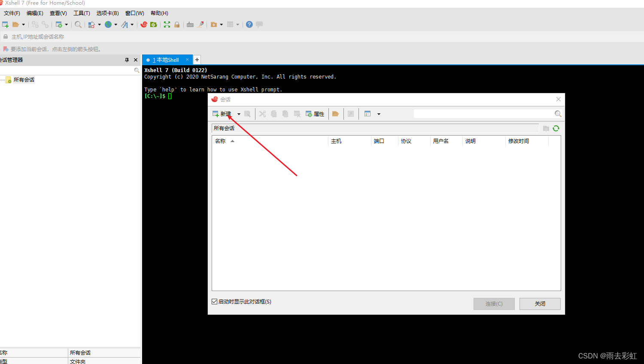Click the keyboard icon in toolbar
The image size is (644, 364).
[x=190, y=24]
